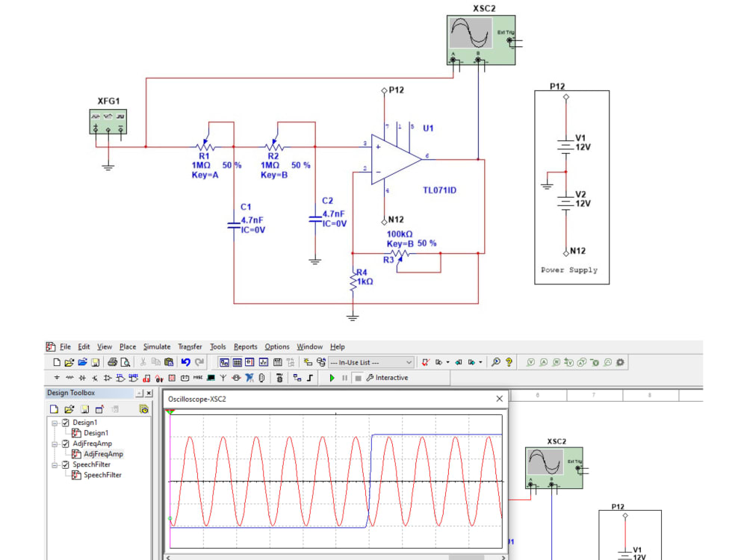Image resolution: width=747 pixels, height=560 pixels.
Task: Select the AdjFreqAmp schematic sheet
Action: coord(103,454)
